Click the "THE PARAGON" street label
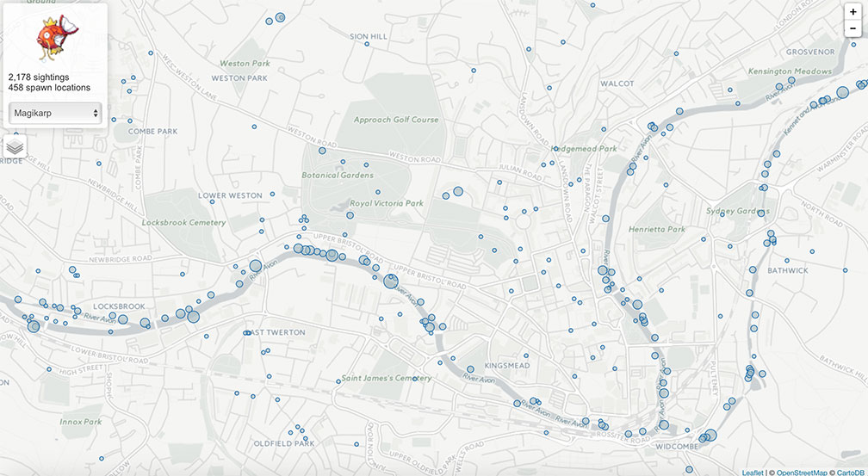 click(588, 189)
